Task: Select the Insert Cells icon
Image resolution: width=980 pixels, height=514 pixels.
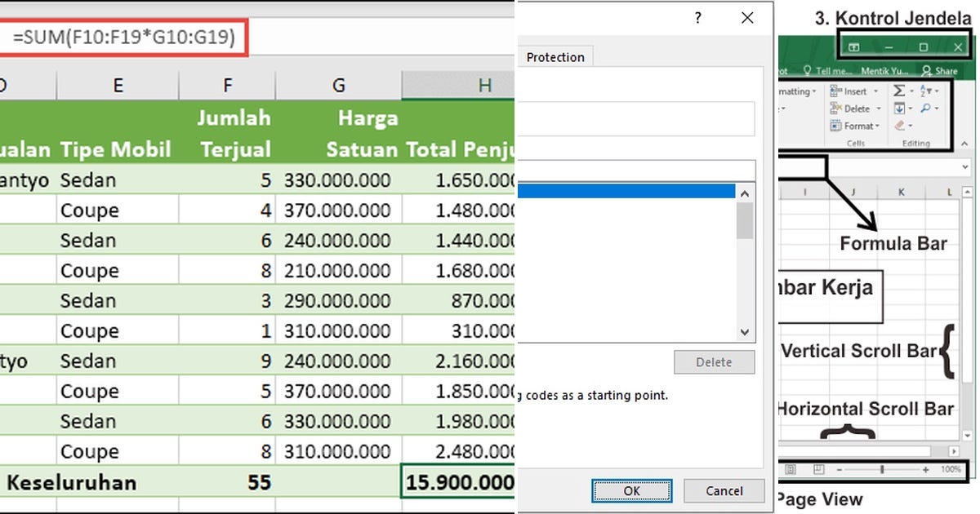Action: (834, 91)
